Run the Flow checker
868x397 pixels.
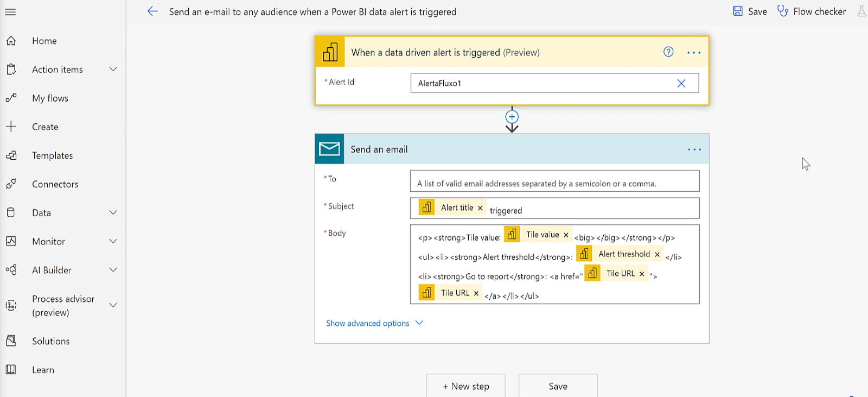coord(812,11)
